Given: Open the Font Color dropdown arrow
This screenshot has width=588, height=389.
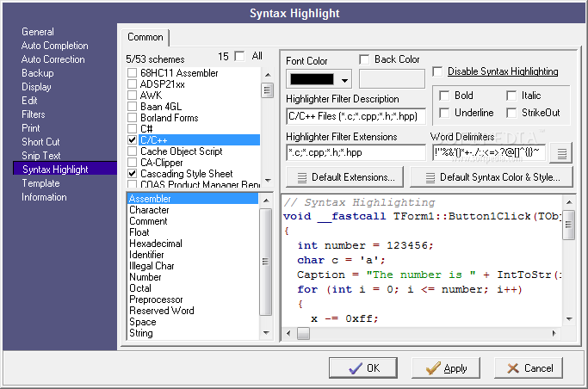Looking at the screenshot, I should [344, 80].
